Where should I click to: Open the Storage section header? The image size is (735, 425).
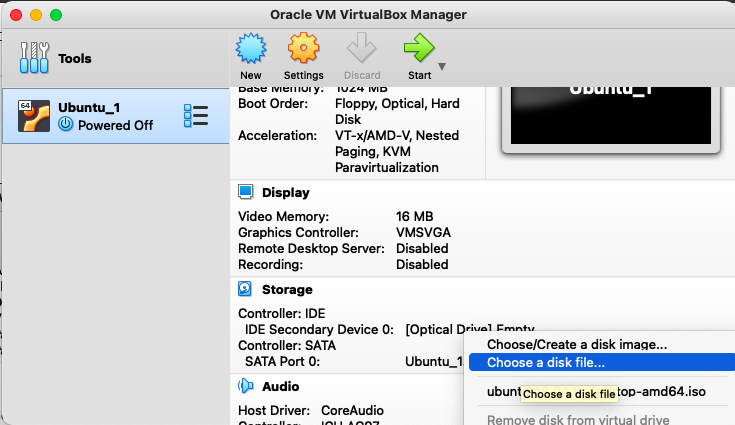(287, 290)
